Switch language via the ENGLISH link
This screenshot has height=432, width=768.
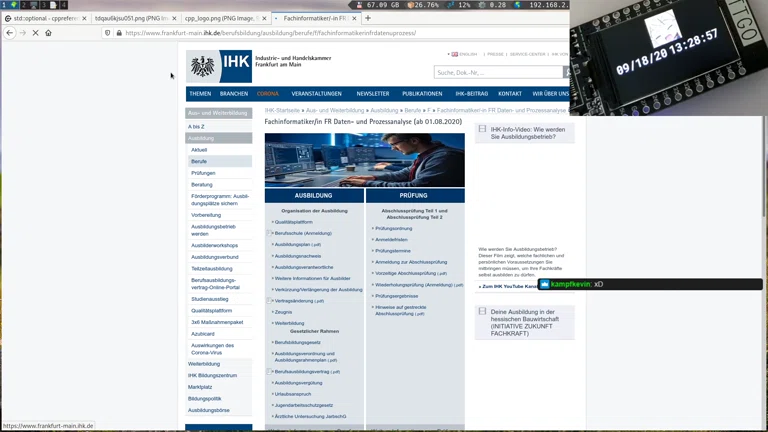[x=467, y=54]
